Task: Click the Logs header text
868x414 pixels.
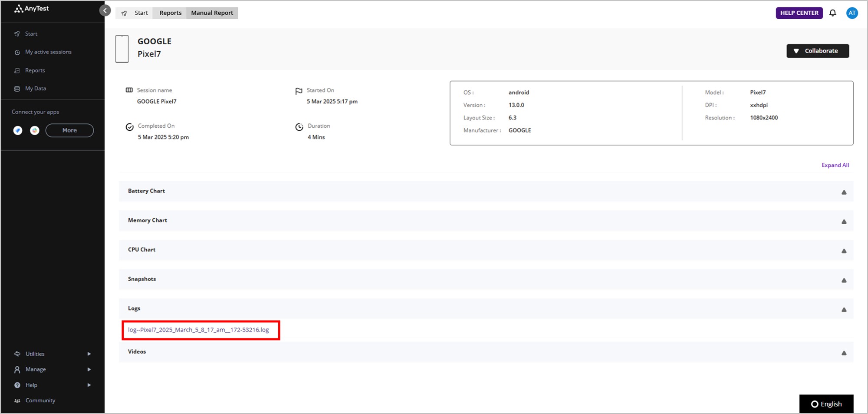Action: click(134, 308)
